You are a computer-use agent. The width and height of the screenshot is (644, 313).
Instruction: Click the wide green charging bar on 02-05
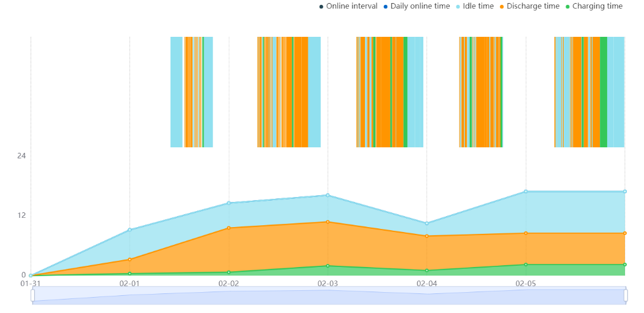604,92
